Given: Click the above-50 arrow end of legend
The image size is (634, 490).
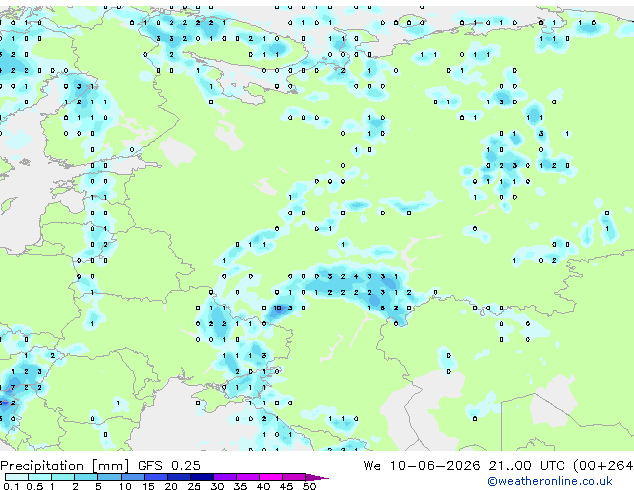Looking at the screenshot, I should click(317, 477).
